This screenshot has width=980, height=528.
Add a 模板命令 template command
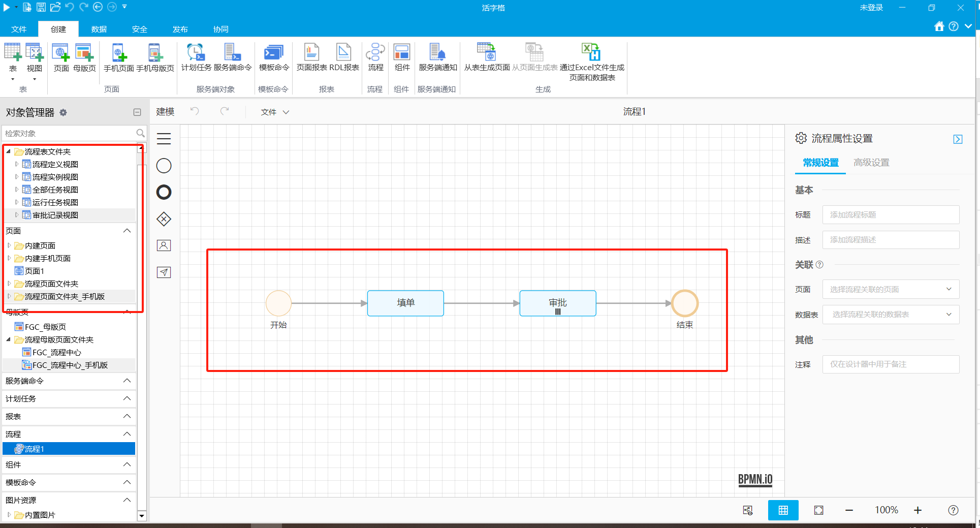click(x=274, y=57)
